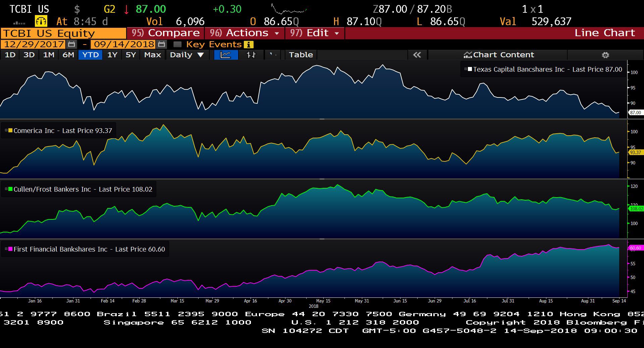Toggle the Key Events checkbox
The image size is (644, 348).
coord(177,44)
